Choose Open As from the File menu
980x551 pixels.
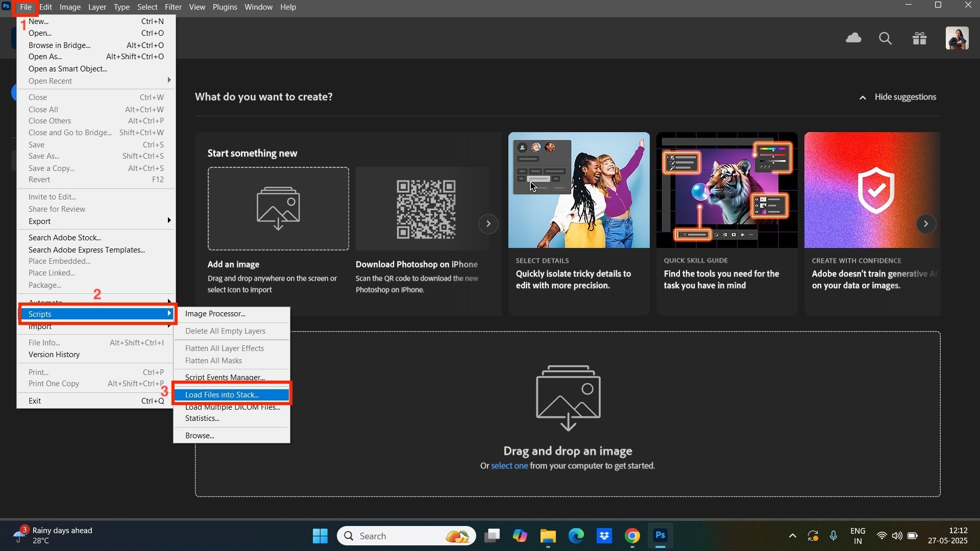(97, 57)
